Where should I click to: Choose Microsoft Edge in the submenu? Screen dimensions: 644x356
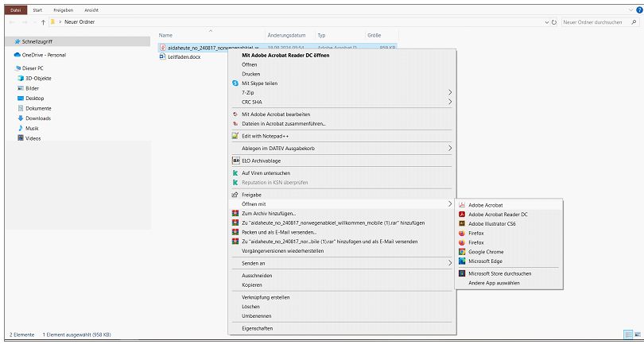(x=486, y=261)
